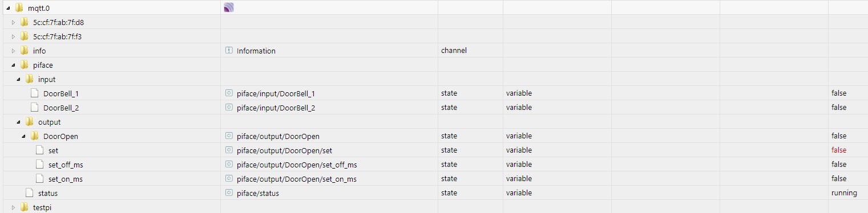The width and height of the screenshot is (868, 213).
Task: Click the running value of piface status
Action: pos(844,193)
